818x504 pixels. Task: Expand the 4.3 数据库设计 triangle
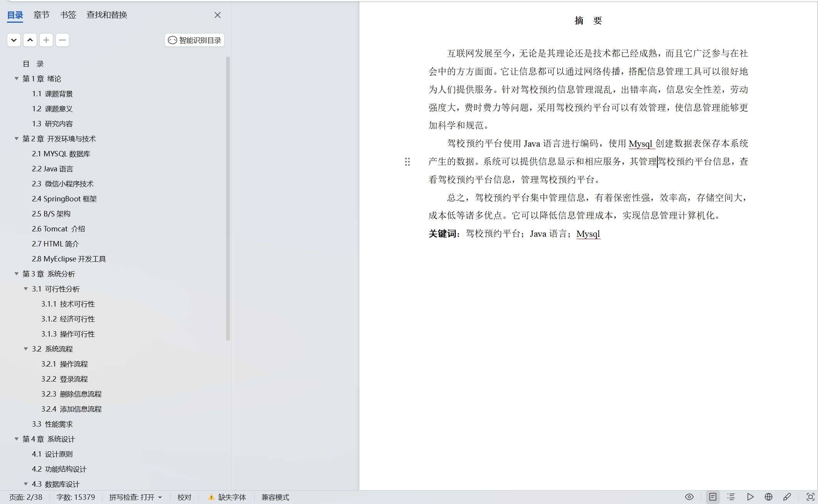coord(26,484)
